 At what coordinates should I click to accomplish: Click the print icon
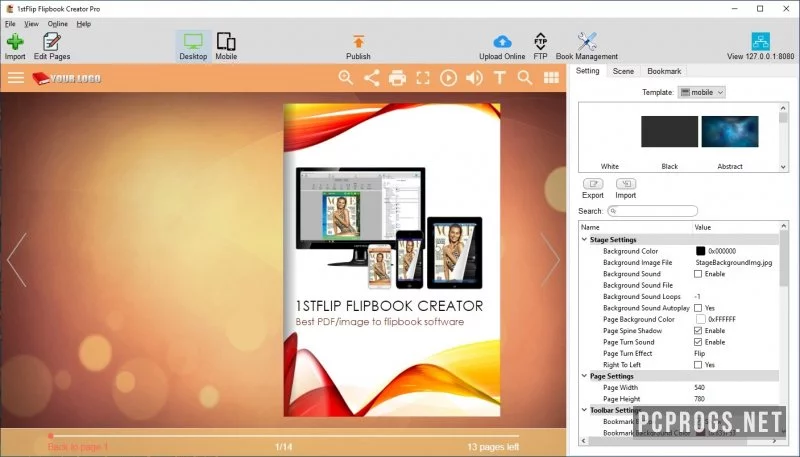(x=397, y=78)
